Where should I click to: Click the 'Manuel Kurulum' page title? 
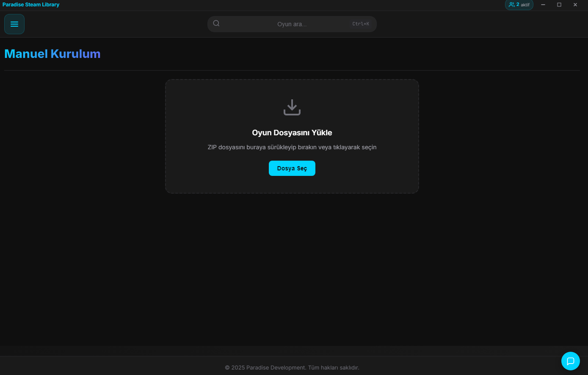pyautogui.click(x=52, y=54)
